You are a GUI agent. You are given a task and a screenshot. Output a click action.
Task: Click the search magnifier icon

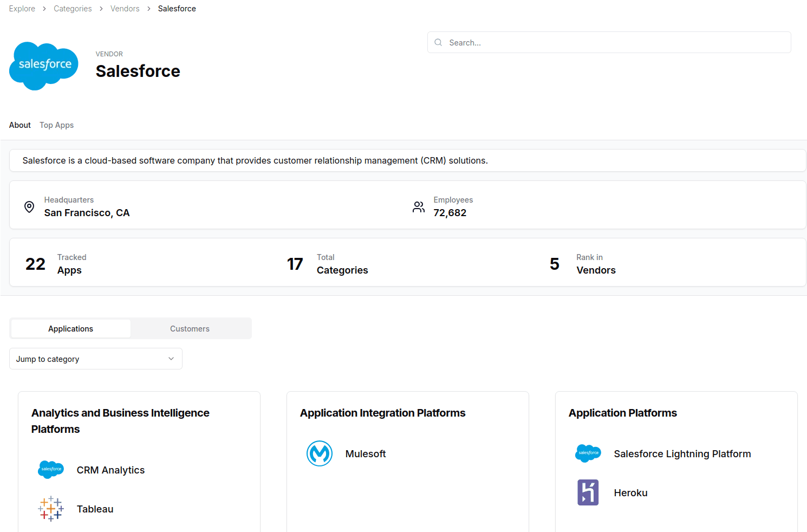pos(438,42)
